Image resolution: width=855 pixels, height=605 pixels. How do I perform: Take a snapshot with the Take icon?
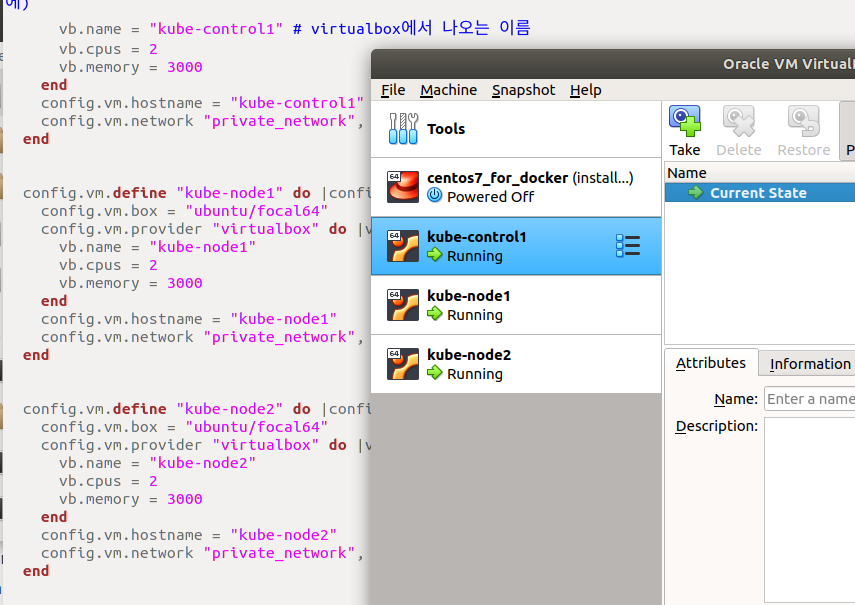(x=685, y=121)
